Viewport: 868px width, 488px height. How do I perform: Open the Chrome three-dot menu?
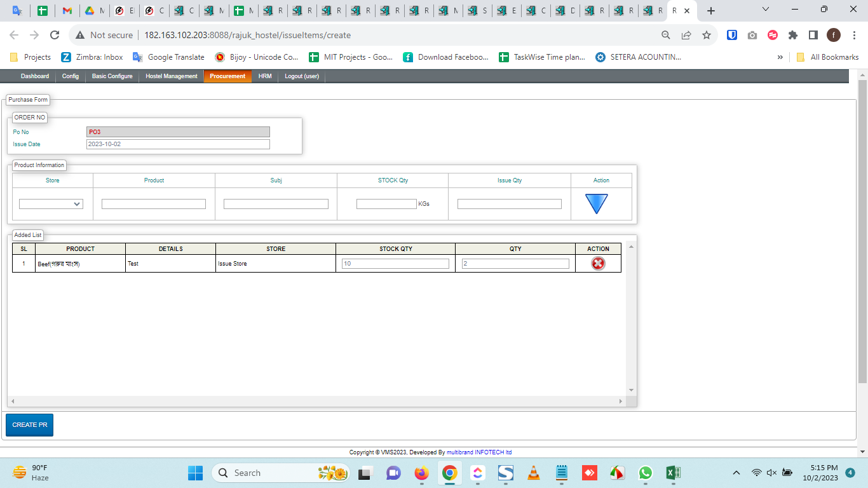click(853, 35)
